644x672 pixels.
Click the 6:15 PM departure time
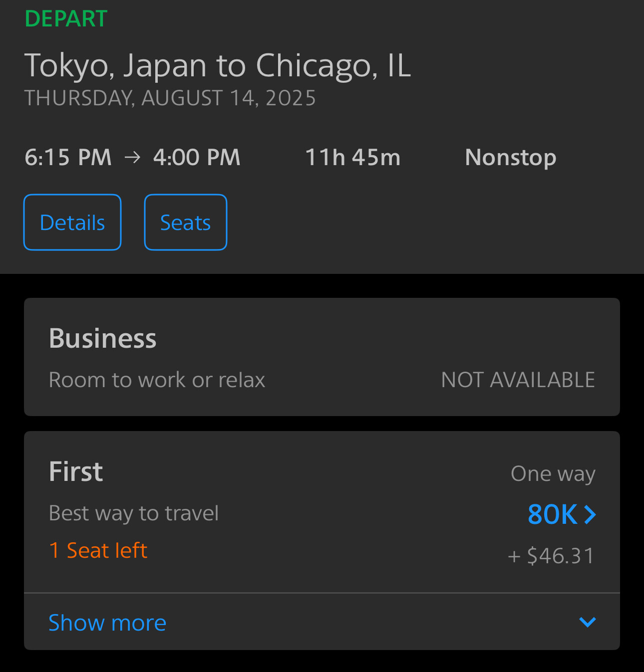68,158
